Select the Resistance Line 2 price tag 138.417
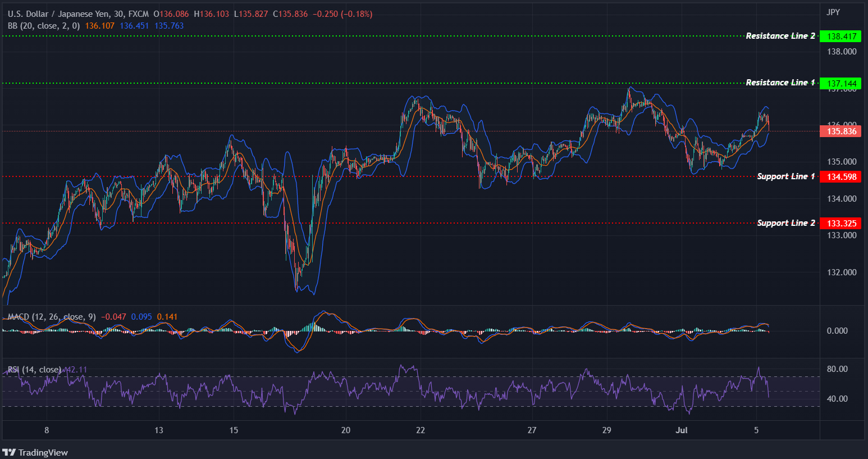 click(840, 35)
